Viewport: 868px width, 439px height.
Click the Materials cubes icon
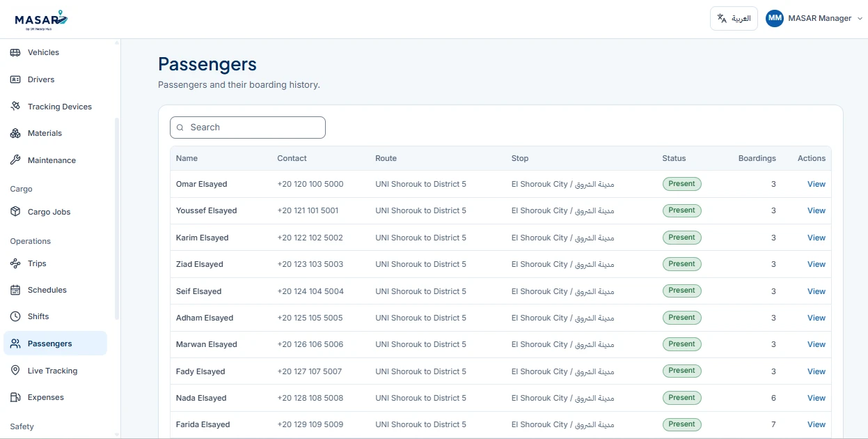(x=15, y=133)
